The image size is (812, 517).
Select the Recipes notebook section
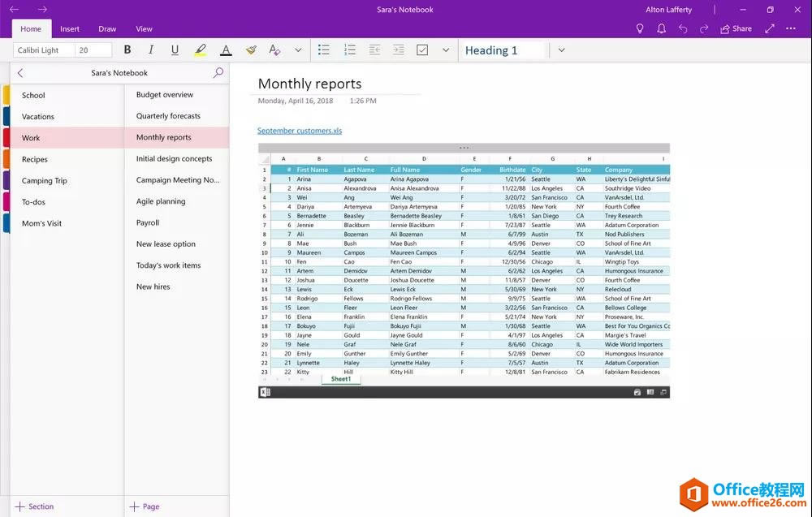click(x=33, y=159)
